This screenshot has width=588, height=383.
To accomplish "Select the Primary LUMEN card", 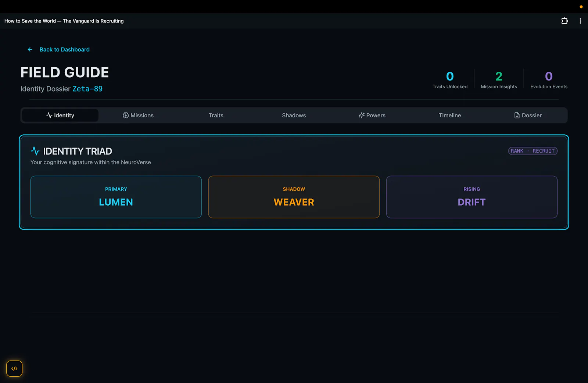I will pos(116,197).
